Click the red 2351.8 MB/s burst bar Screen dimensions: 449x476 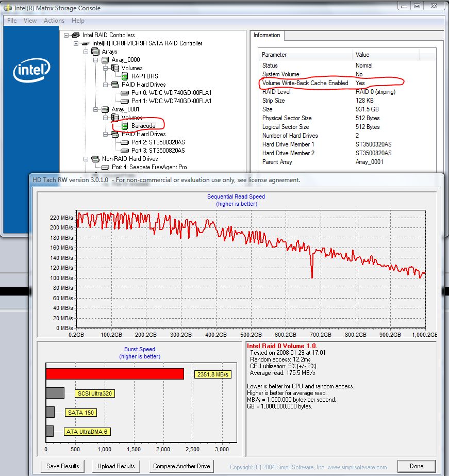tap(115, 374)
